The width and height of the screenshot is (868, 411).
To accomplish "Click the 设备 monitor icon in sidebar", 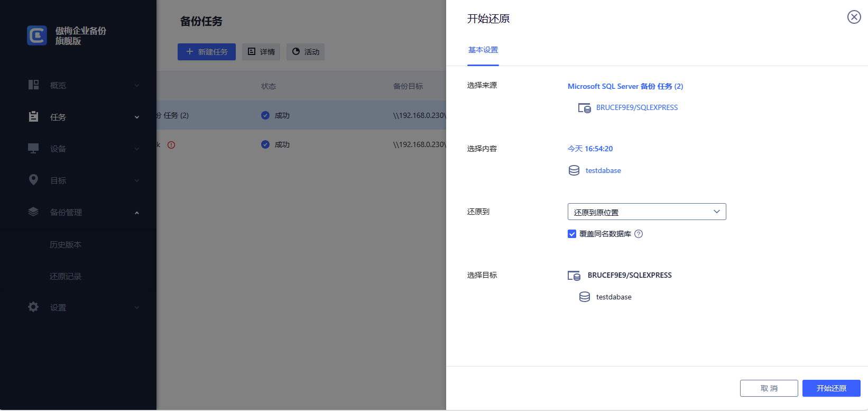I will (33, 149).
